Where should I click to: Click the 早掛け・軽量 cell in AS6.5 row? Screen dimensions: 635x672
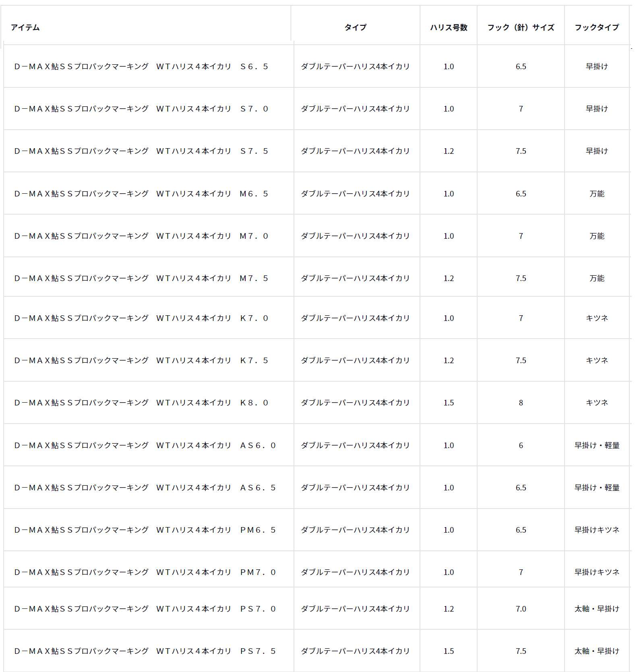coord(597,488)
